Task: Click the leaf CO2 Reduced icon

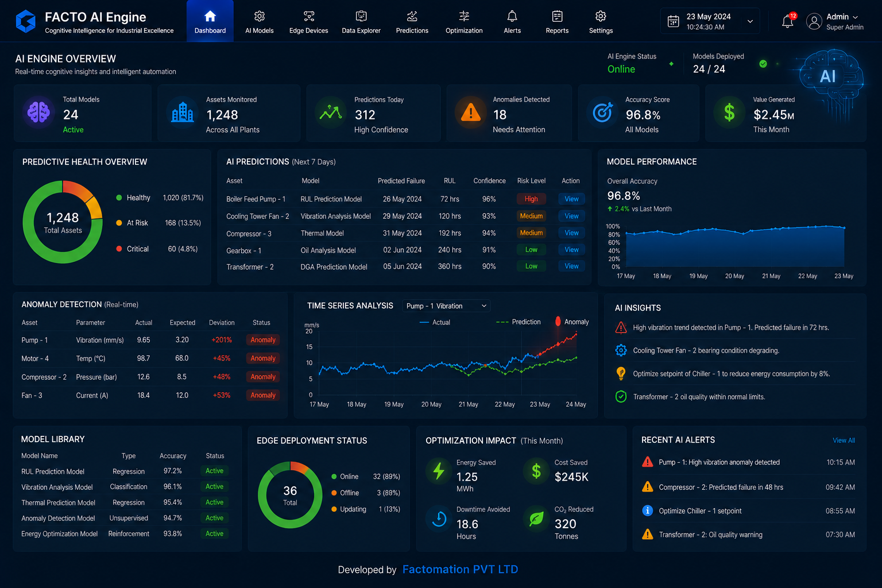Action: tap(536, 519)
